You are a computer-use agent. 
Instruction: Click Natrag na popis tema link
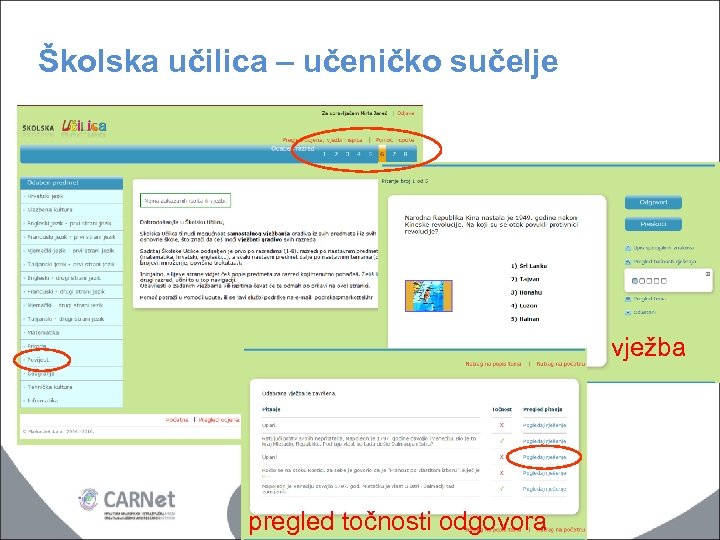pos(493,364)
